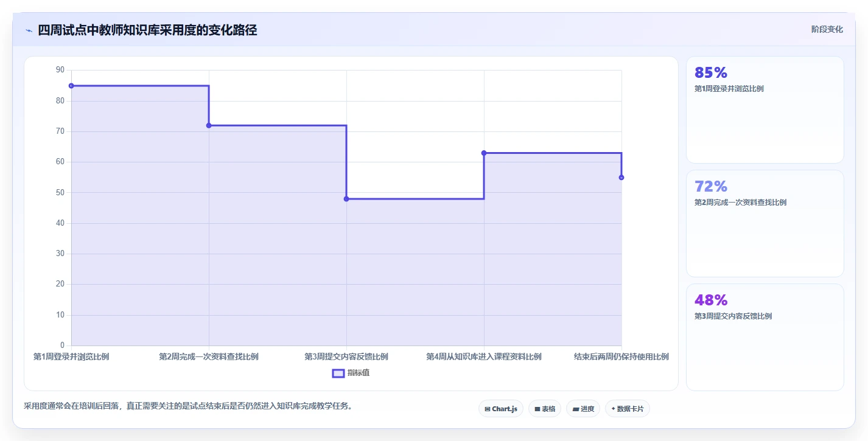Click the 阶段变化 label in the header
Viewport: 868px width, 441px height.
pyautogui.click(x=827, y=29)
